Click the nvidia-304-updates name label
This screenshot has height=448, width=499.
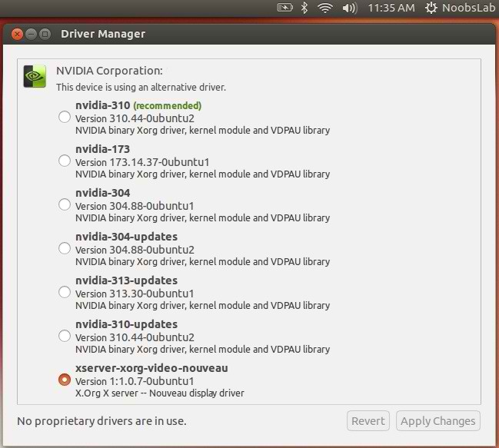click(126, 237)
